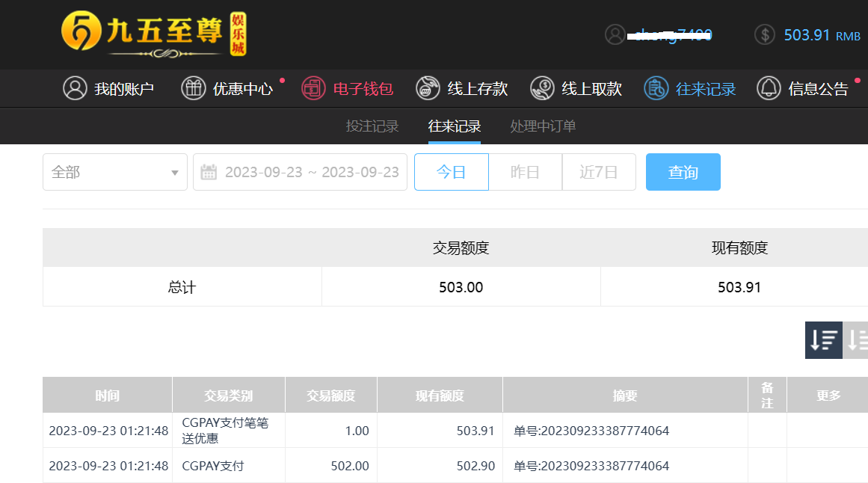Click the 摘要 column header

click(625, 396)
